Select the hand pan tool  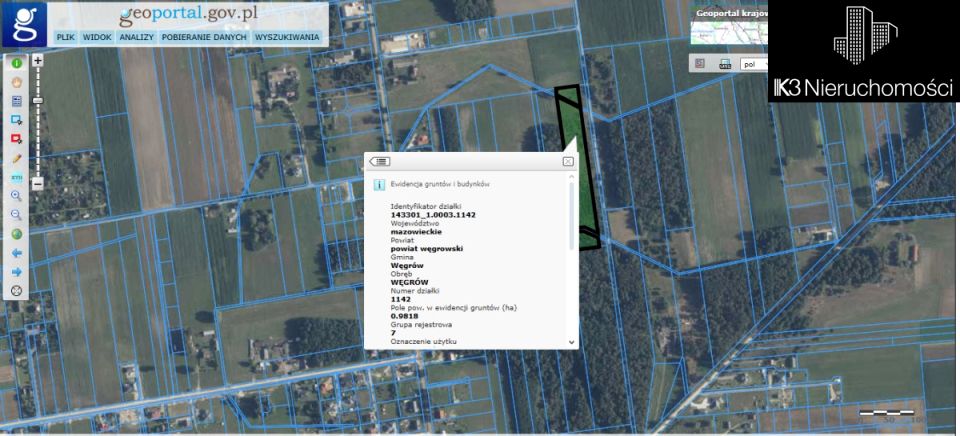(x=17, y=82)
